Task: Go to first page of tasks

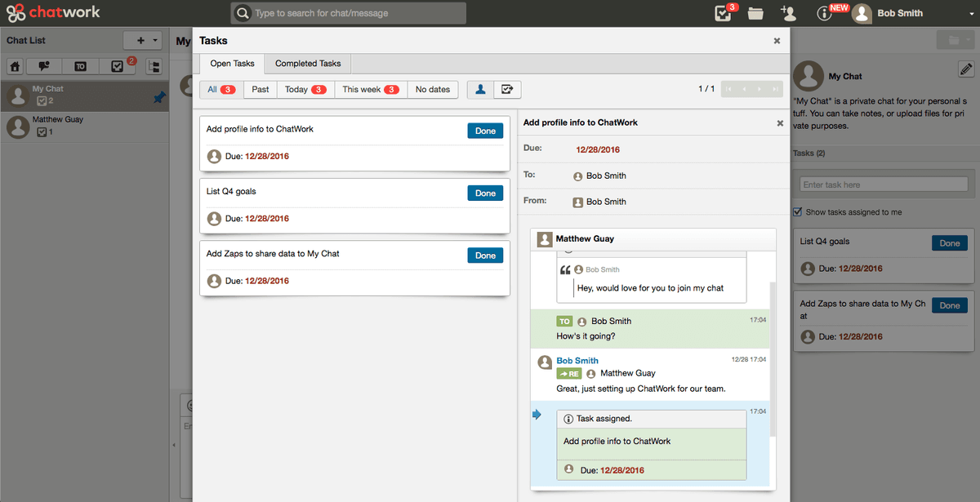Action: [728, 89]
